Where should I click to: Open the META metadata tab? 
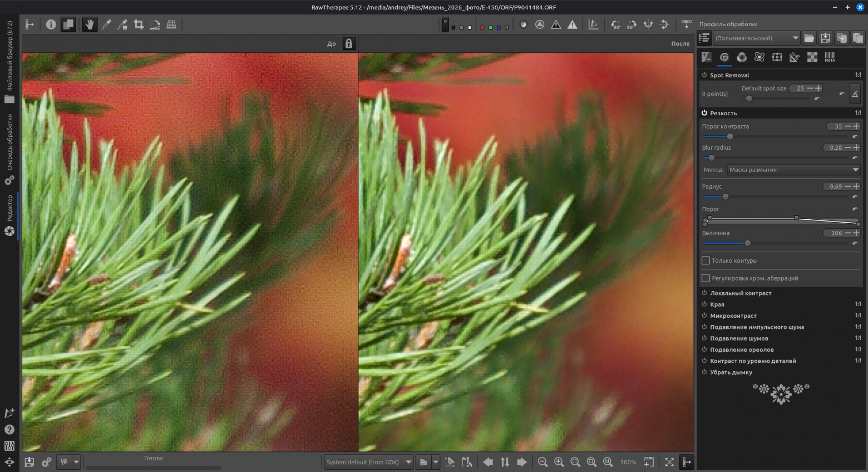(830, 57)
